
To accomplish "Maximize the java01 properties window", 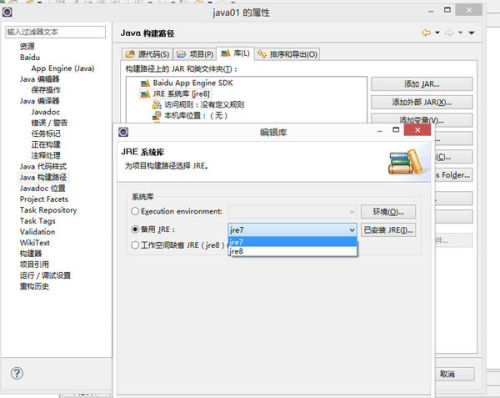I will pyautogui.click(x=447, y=10).
